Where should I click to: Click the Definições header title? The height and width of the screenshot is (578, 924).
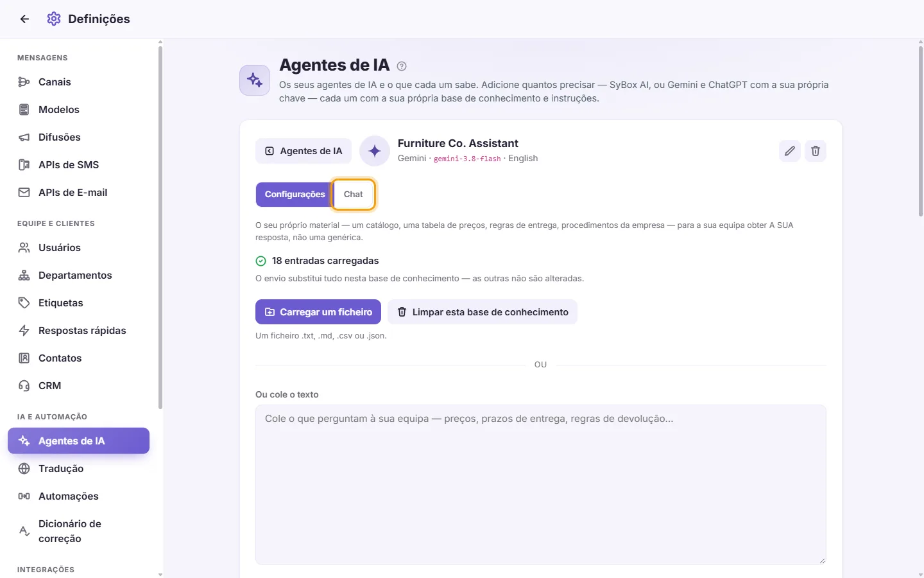coord(99,19)
